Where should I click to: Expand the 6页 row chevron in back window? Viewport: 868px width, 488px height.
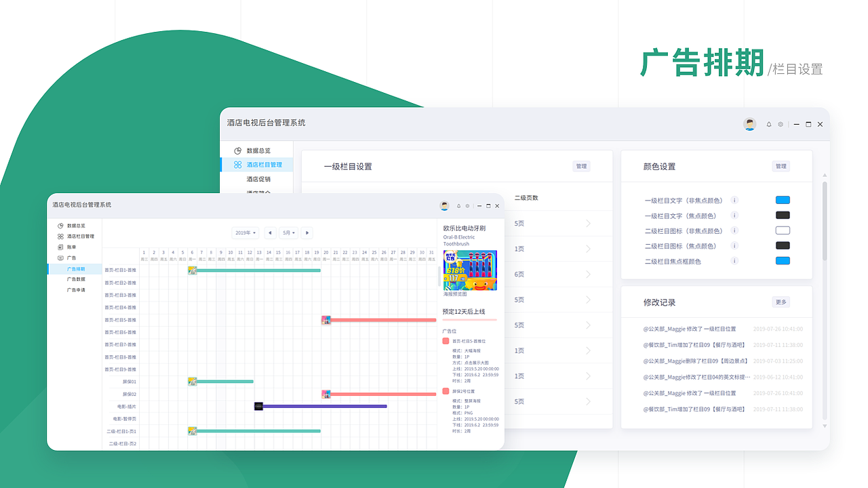click(588, 274)
